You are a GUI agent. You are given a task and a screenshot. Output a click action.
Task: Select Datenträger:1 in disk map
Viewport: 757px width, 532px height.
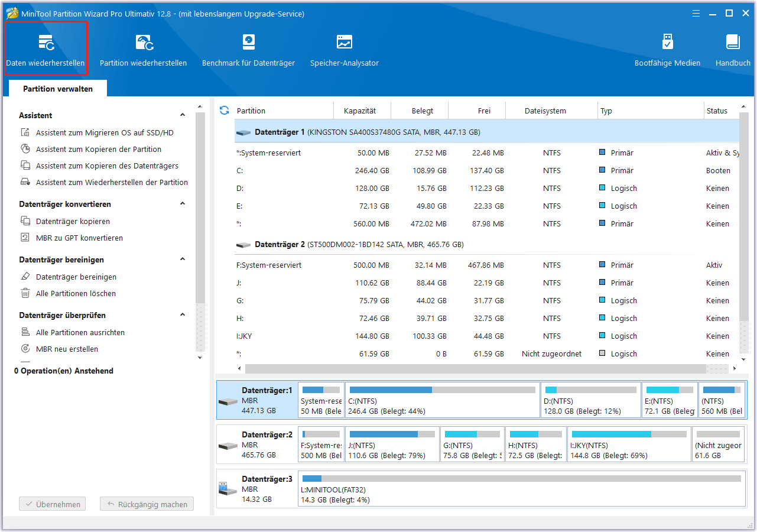(x=256, y=400)
